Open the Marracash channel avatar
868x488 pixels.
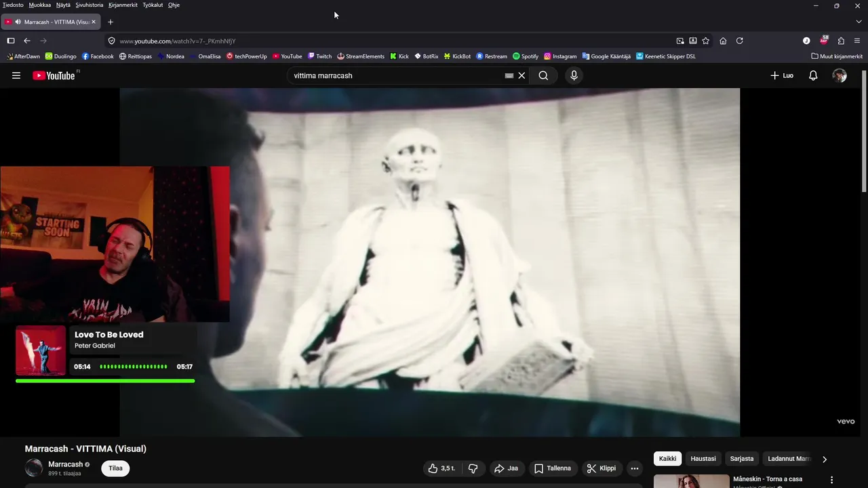(x=34, y=468)
